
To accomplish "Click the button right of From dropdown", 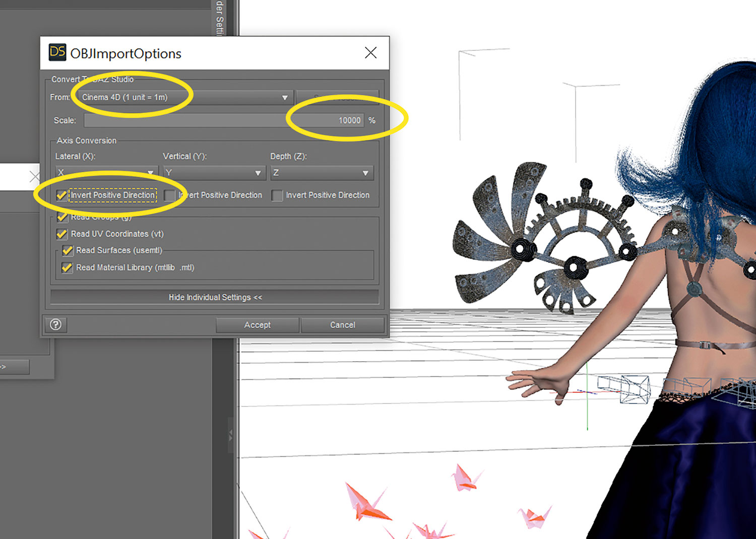I will click(x=337, y=97).
